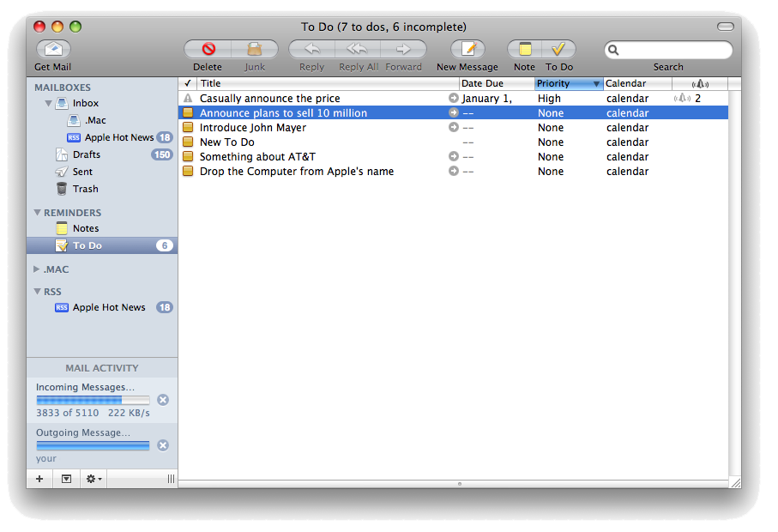Click the Get Mail toolbar icon
The height and width of the screenshot is (532, 778).
coord(53,49)
